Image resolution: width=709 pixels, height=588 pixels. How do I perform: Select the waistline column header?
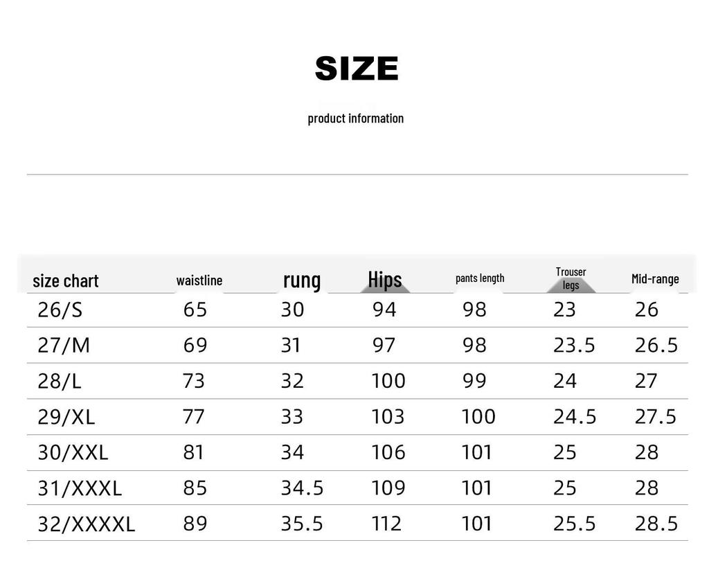coord(199,280)
